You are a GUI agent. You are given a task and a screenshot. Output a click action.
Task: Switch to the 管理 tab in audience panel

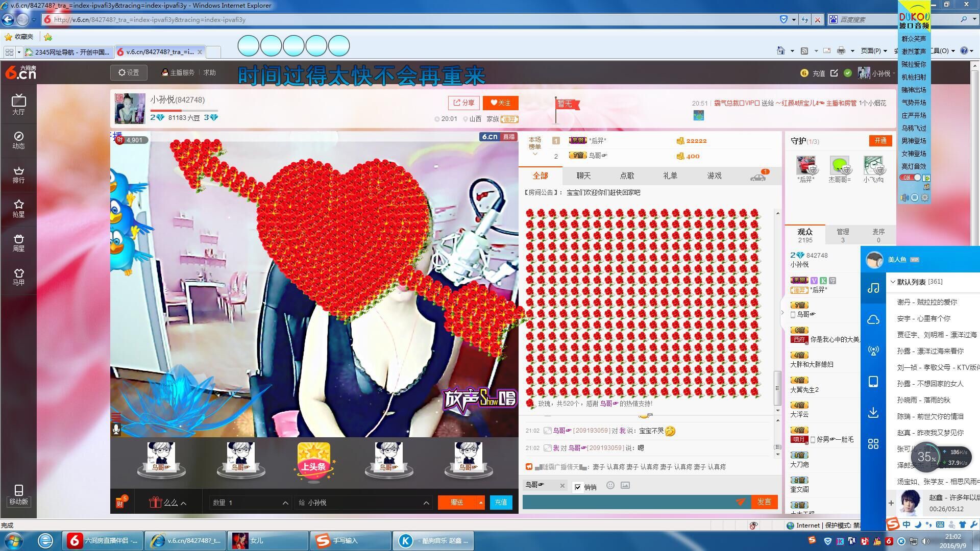[x=843, y=235]
